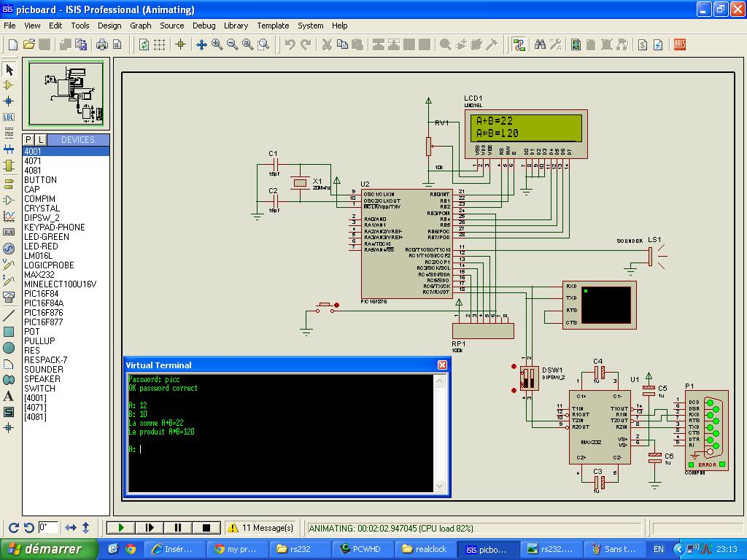
Task: Select the 2D box drawing tool
Action: (9, 332)
